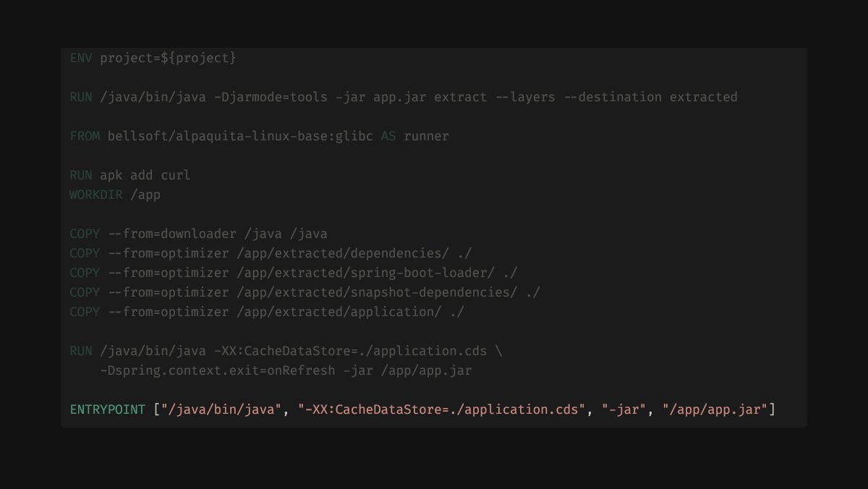Screen dimensions: 868x489
Task: Click the ENV project=${project} line
Action: click(153, 58)
